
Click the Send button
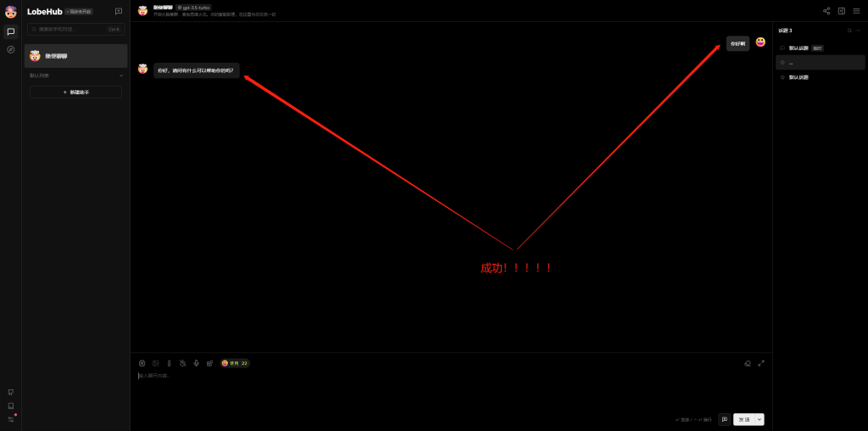coord(743,419)
